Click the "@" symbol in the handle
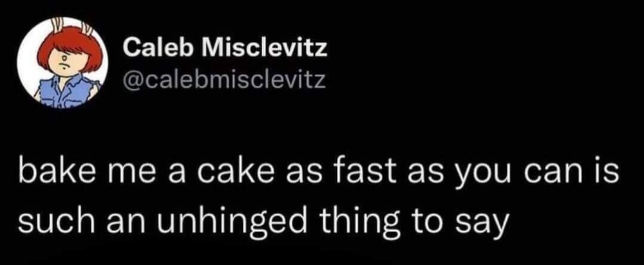 (130, 82)
